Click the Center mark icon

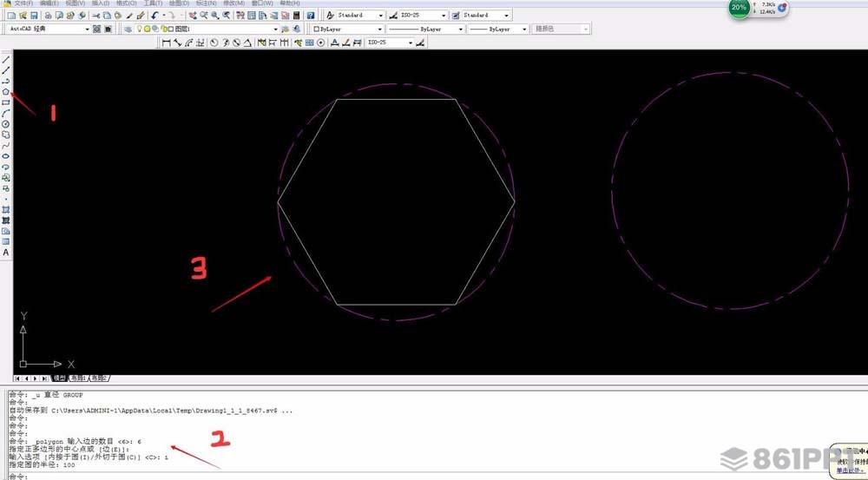point(320,43)
